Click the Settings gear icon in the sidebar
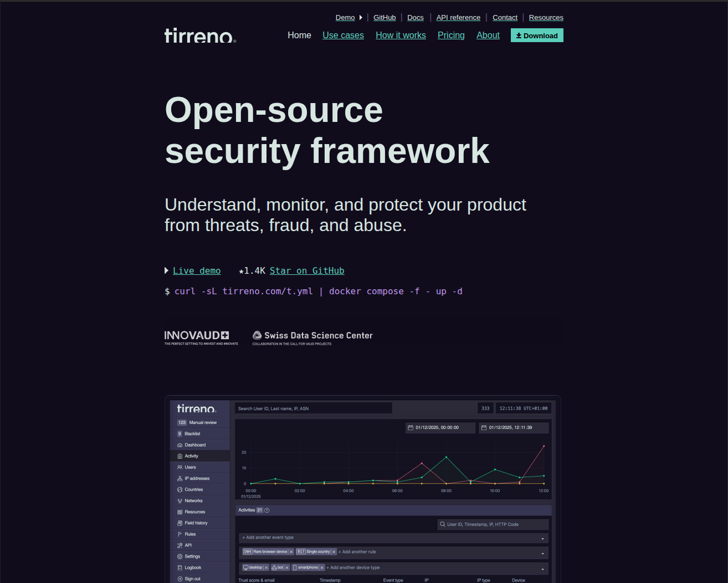Image resolution: width=728 pixels, height=583 pixels. click(x=180, y=556)
